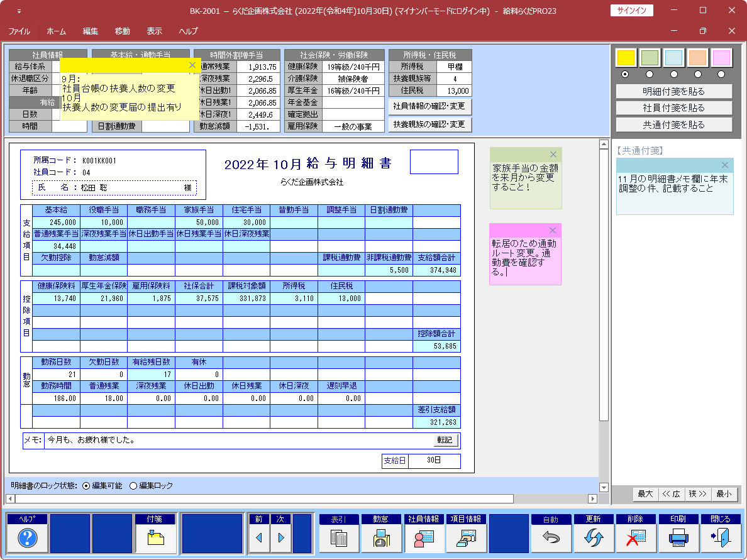This screenshot has width=747, height=560.
Task: Open the ホーム menu
Action: tap(56, 31)
